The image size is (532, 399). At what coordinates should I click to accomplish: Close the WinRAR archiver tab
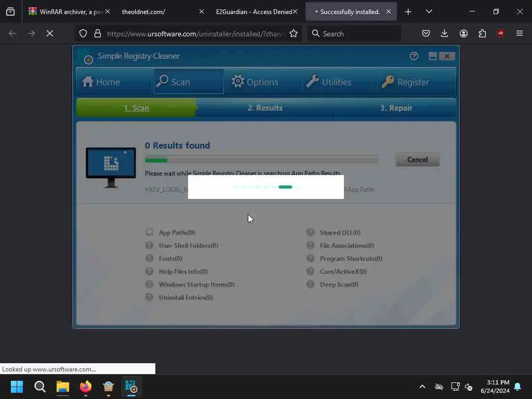pos(108,11)
